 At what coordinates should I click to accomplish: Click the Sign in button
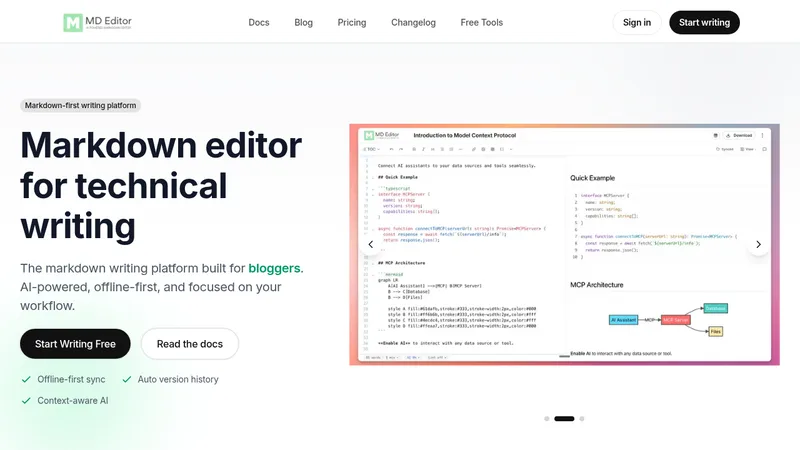tap(637, 22)
